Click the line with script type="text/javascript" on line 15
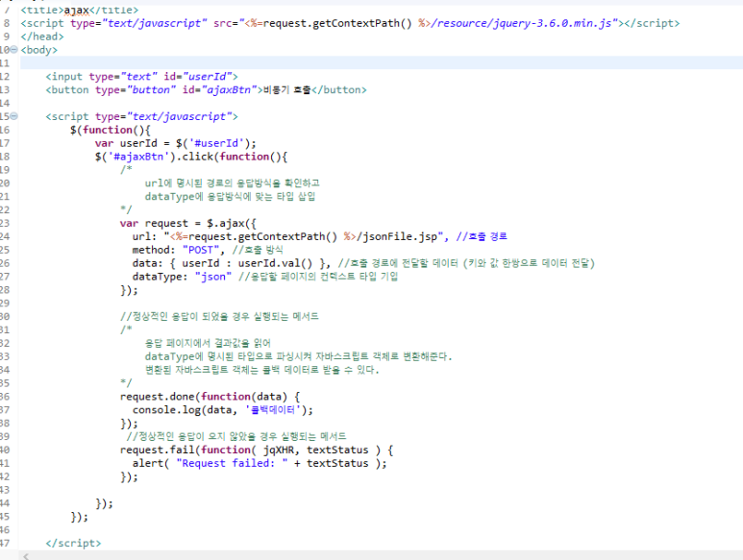This screenshot has height=560, width=743. (141, 116)
